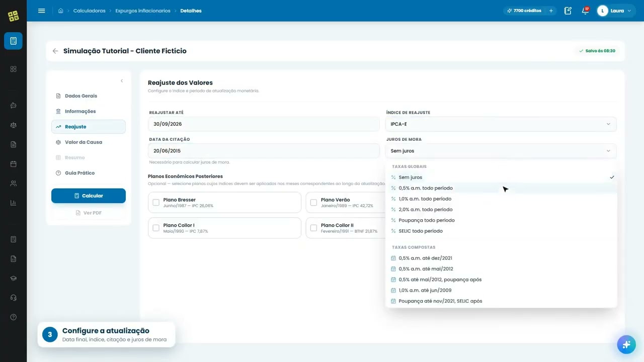
Task: Open the graduation cap icon in sidebar
Action: click(13, 279)
